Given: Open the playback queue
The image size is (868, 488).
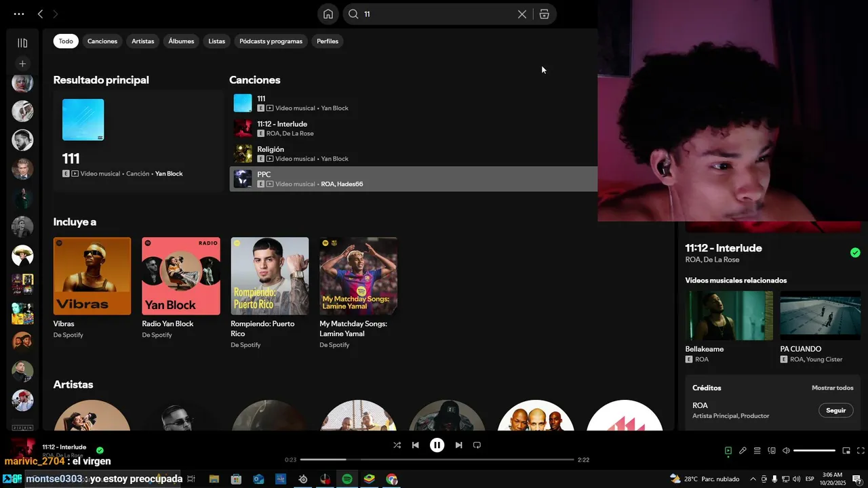Looking at the screenshot, I should pos(757,451).
